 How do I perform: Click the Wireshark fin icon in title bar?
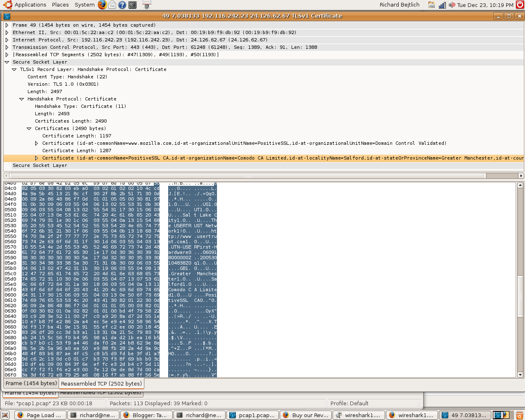(x=7, y=16)
